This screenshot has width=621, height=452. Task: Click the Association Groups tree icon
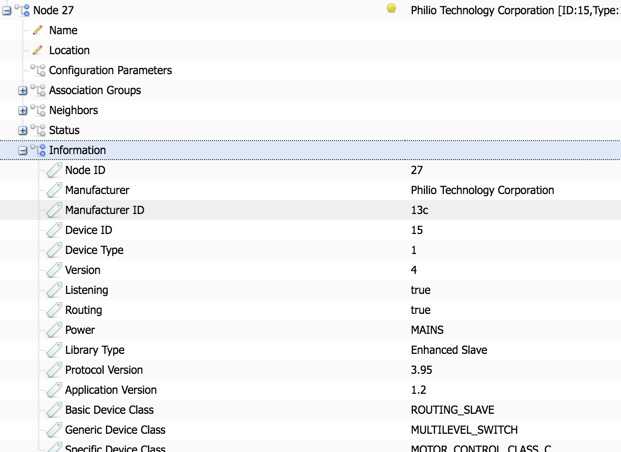pyautogui.click(x=38, y=90)
